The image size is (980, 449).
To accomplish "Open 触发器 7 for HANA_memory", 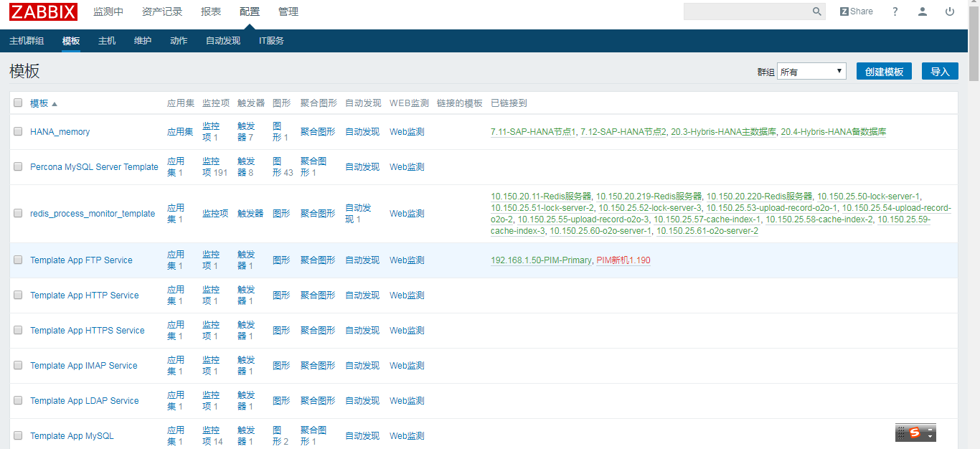I will point(246,132).
